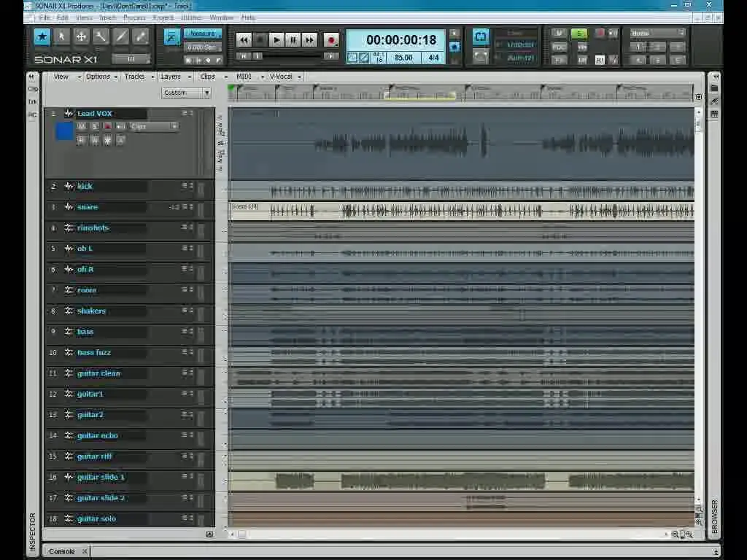Screen dimensions: 747x560
Task: Toggle the snowflake Freeze button on Lead VOX
Action: (x=108, y=141)
